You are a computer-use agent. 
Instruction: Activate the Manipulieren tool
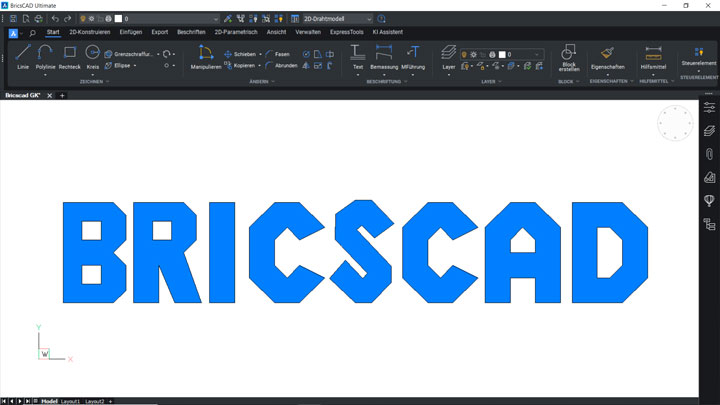point(206,57)
